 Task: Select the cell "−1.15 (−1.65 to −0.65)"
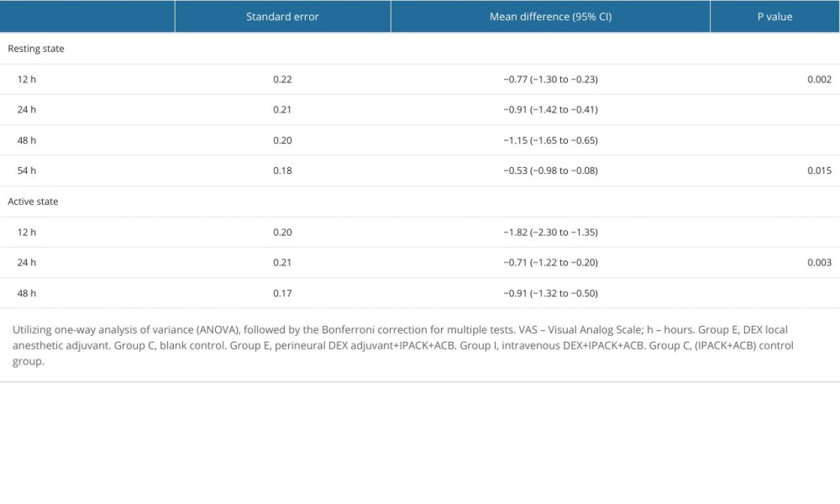click(x=551, y=140)
